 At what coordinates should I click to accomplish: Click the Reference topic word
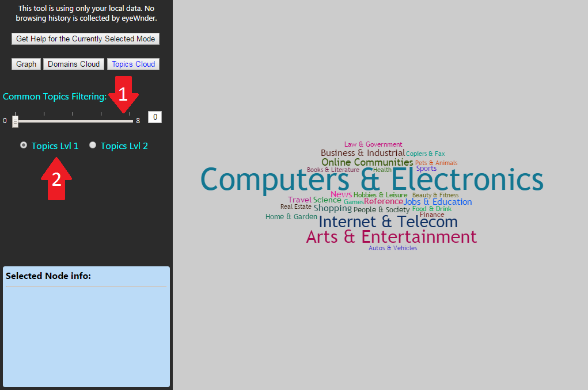click(x=383, y=201)
